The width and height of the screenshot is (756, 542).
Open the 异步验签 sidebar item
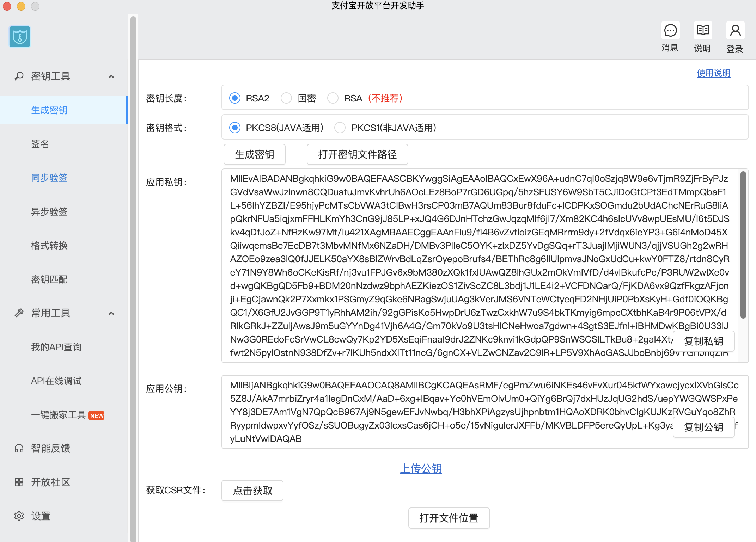coord(64,211)
